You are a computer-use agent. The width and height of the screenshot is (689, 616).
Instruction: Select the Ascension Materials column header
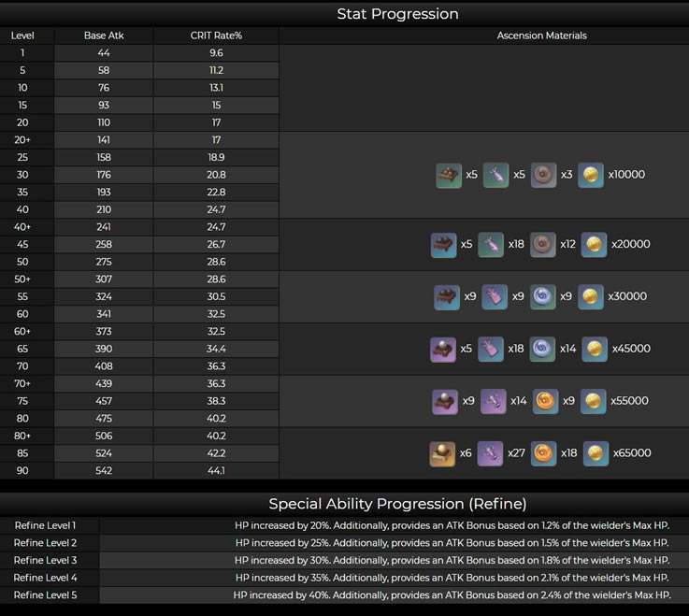pos(541,36)
